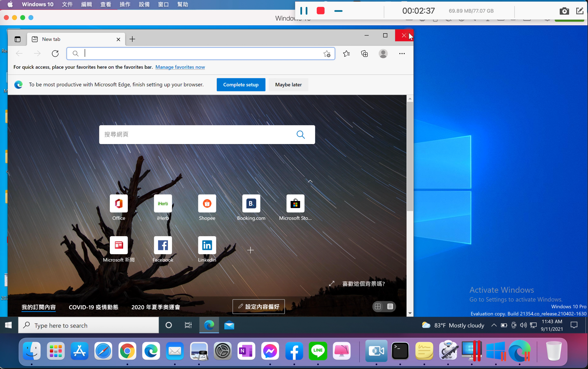Open the 編輯 menu in menu bar
This screenshot has height=369, width=588.
86,4
